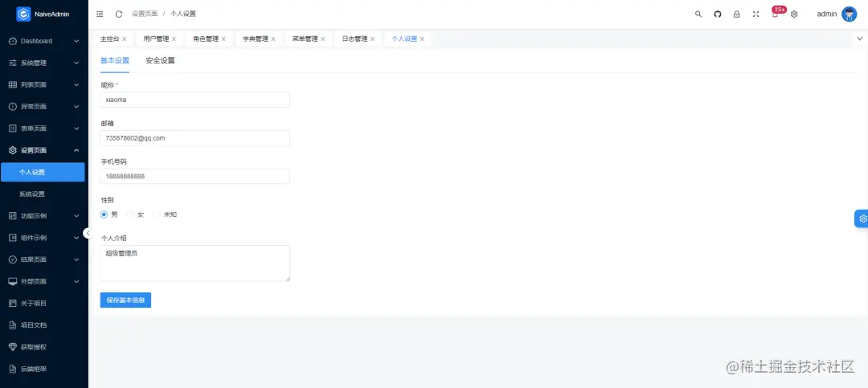This screenshot has width=868, height=388.
Task: Expand the 系统管理 sidebar menu
Action: pyautogui.click(x=76, y=63)
